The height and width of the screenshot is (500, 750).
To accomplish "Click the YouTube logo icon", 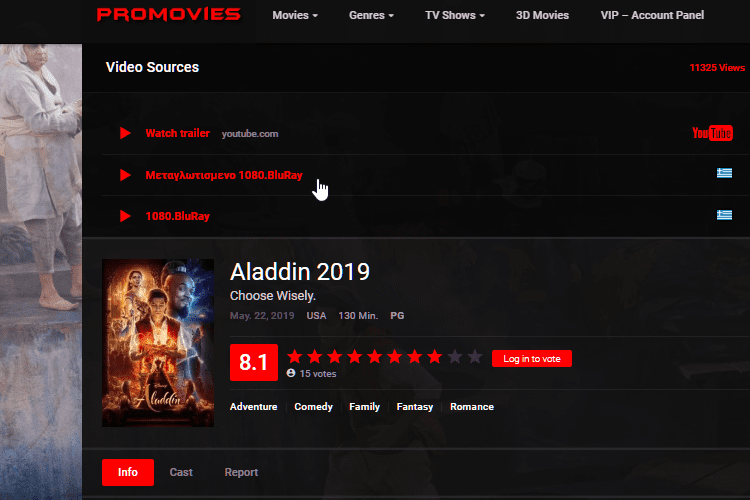I will pyautogui.click(x=712, y=133).
